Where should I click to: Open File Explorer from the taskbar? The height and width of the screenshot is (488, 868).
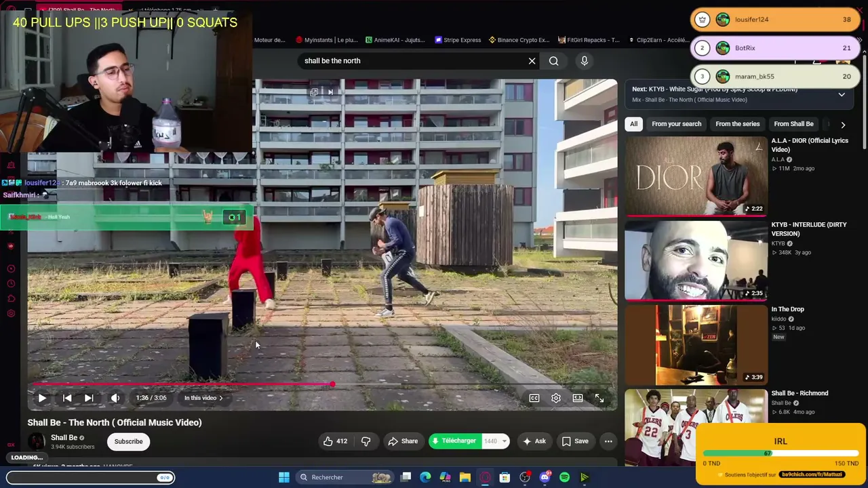coord(465,477)
